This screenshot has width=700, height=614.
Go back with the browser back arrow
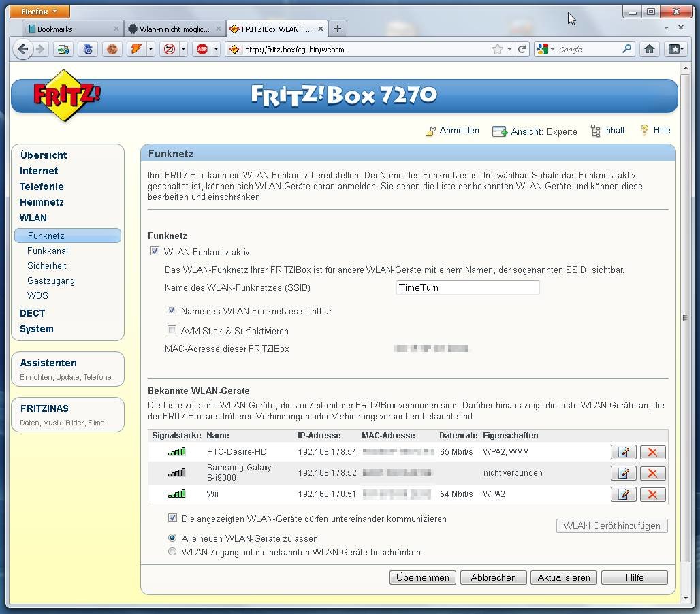point(22,49)
